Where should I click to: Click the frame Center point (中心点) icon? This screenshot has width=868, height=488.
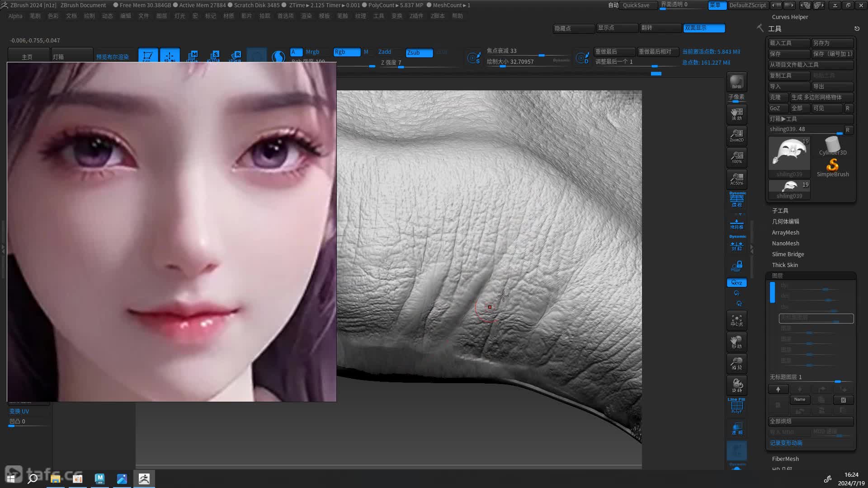click(736, 320)
